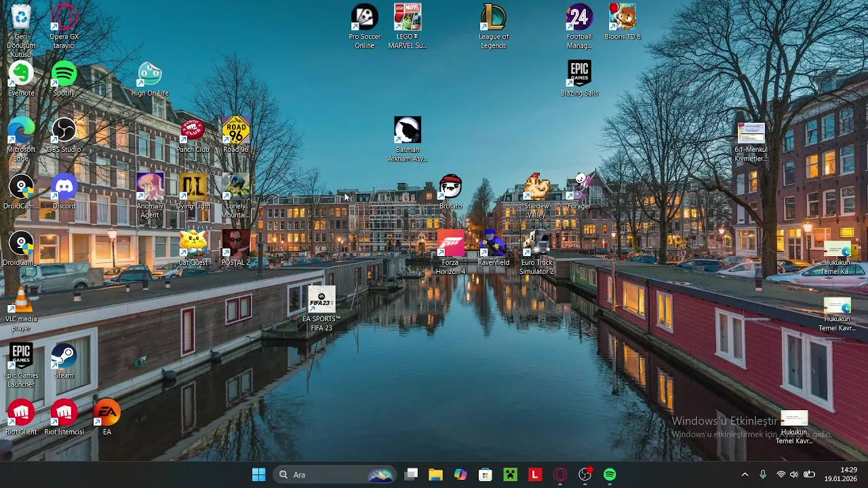Select EA SPORTS FIFA 23 icon
This screenshot has height=488, width=868.
click(321, 308)
